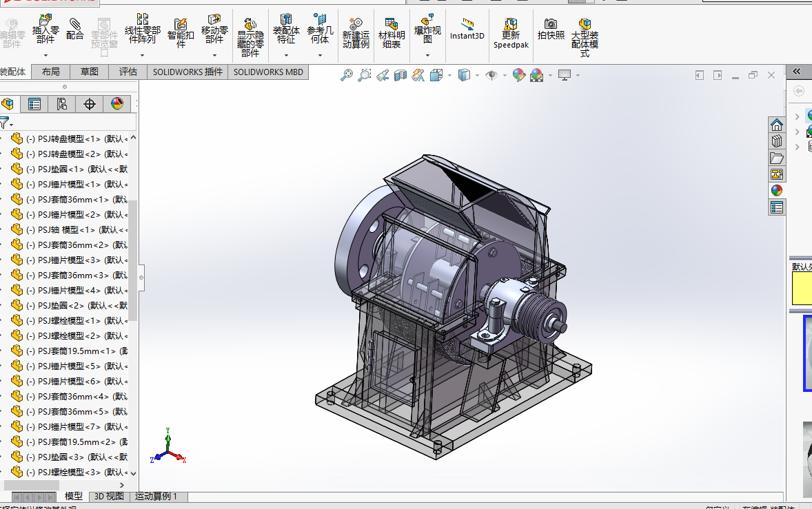Open DisplayManager color ball tab
Screen dimensions: 812x509
click(117, 104)
